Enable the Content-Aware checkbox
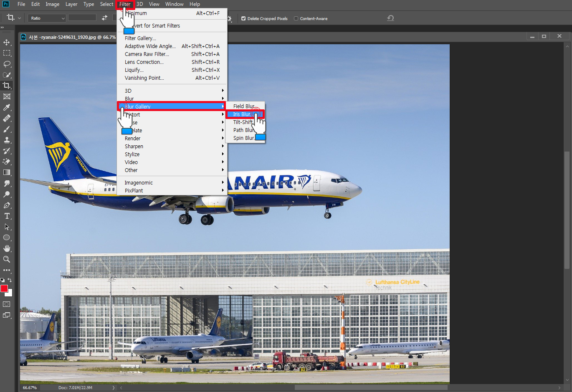Viewport: 572px width, 392px height. (x=296, y=18)
